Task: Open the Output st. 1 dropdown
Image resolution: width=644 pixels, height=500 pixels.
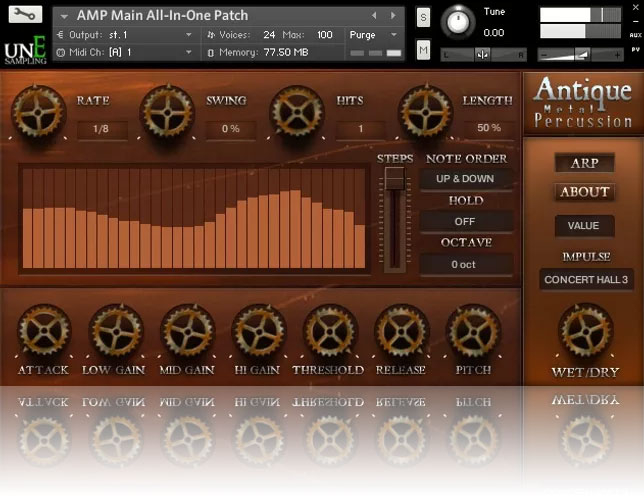Action: point(189,35)
